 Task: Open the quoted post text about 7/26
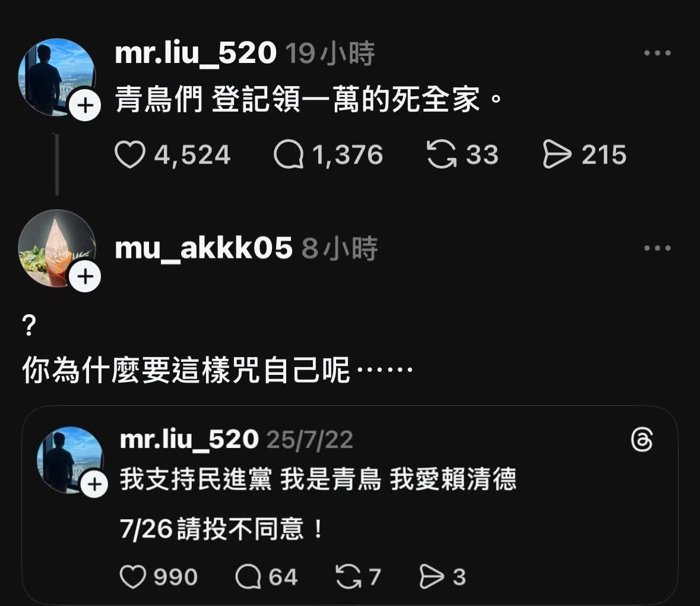(221, 529)
